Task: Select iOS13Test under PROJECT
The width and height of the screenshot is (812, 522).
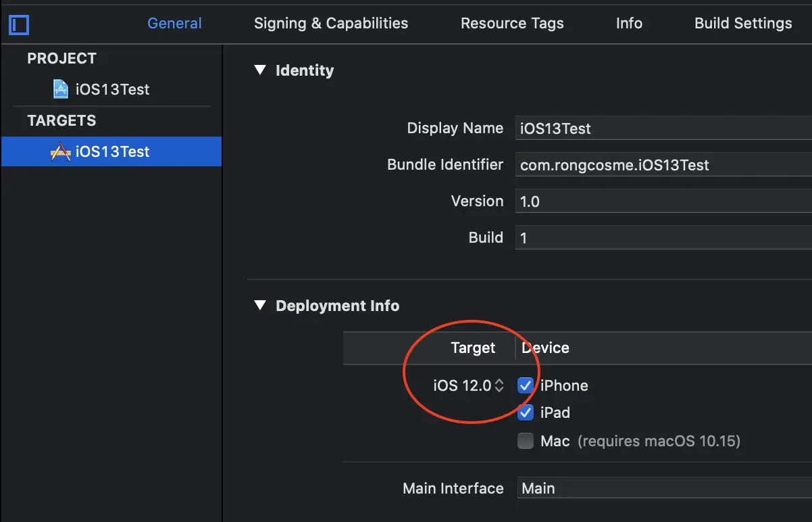Action: (112, 89)
